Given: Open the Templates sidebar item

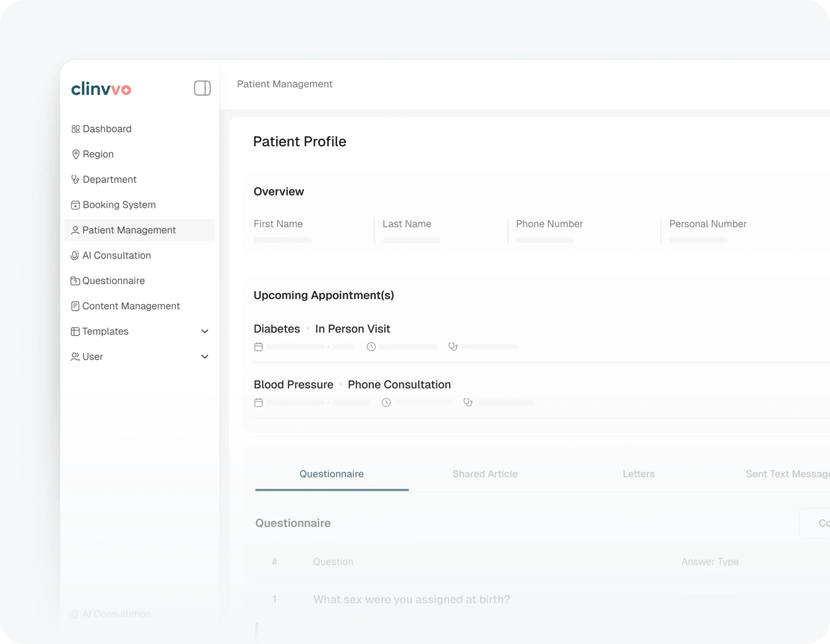Looking at the screenshot, I should (x=140, y=331).
